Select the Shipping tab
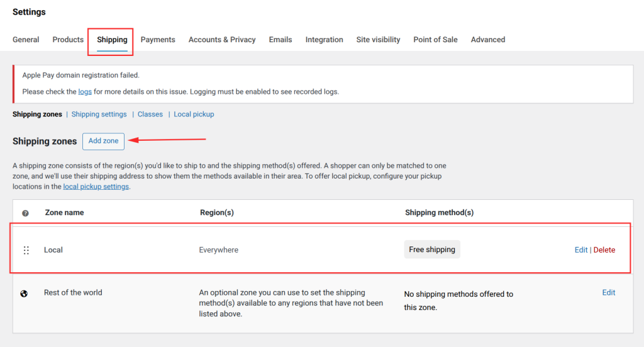This screenshot has height=347, width=644. click(x=112, y=40)
